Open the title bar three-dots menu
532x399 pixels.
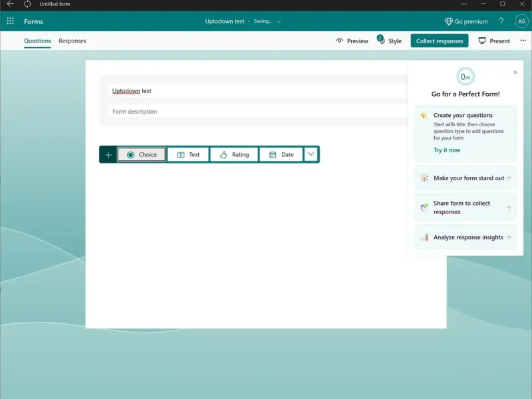(x=464, y=4)
